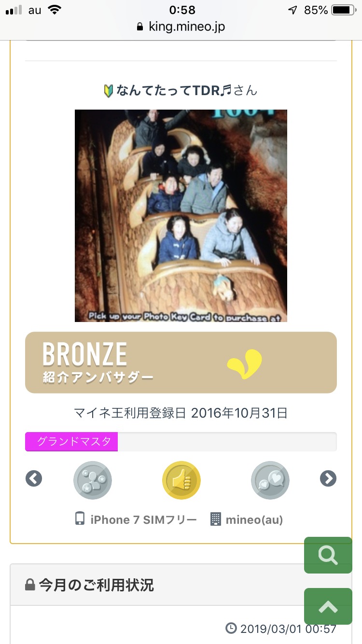The width and height of the screenshot is (362, 644).
Task: Tap the building icon beside mineo(au)
Action: point(216,519)
